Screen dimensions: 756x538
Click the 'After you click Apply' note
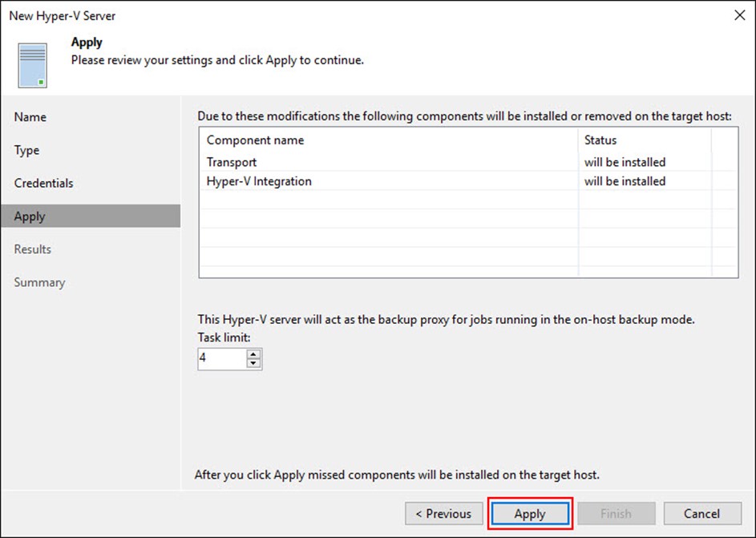point(397,475)
